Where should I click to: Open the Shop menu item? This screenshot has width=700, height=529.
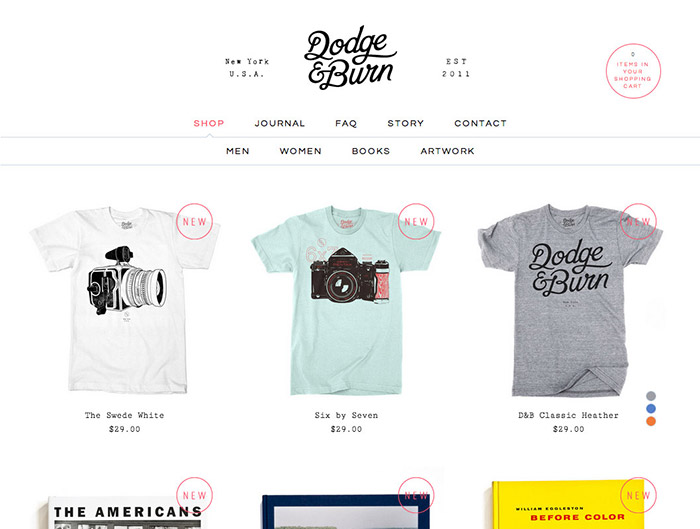click(208, 123)
